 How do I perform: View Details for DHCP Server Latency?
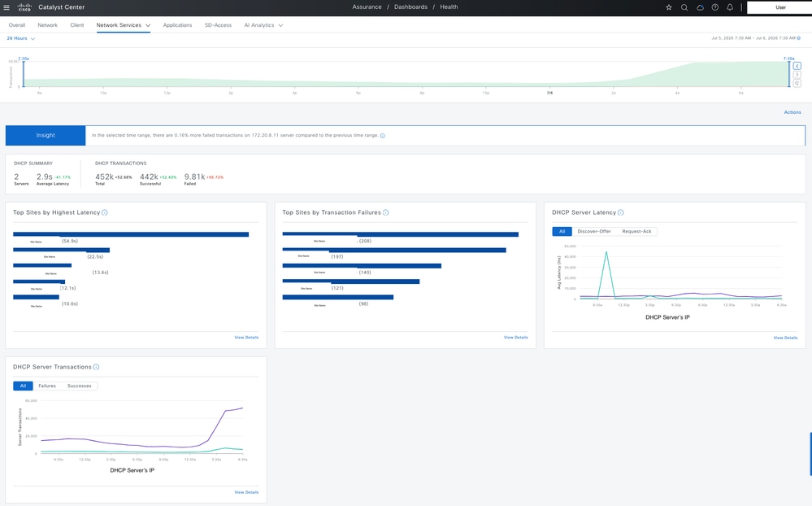pyautogui.click(x=786, y=338)
